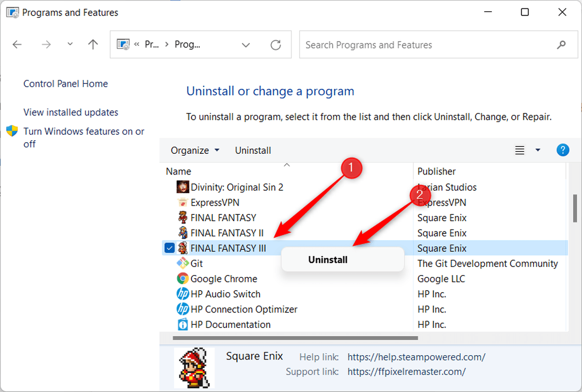Click The Git Development Community publisher
This screenshot has height=392, width=582.
click(488, 263)
